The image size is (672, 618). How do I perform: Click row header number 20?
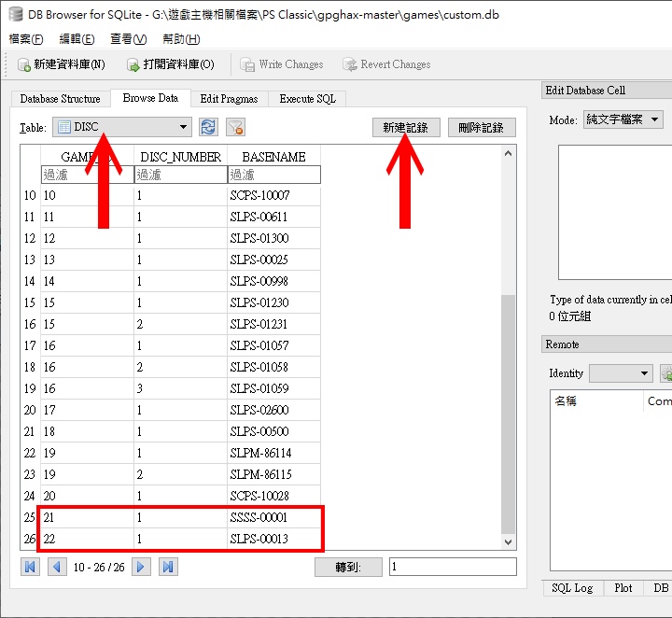tap(30, 410)
